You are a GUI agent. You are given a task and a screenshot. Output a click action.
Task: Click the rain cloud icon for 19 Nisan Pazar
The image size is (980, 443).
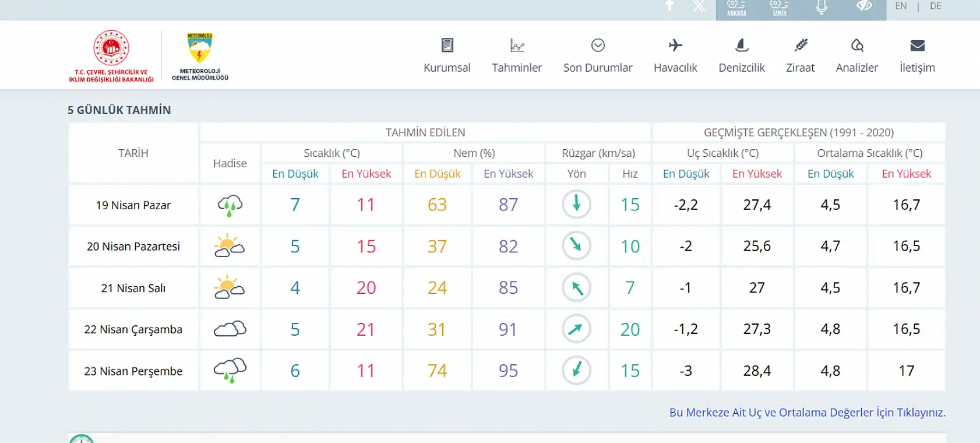[x=230, y=205]
